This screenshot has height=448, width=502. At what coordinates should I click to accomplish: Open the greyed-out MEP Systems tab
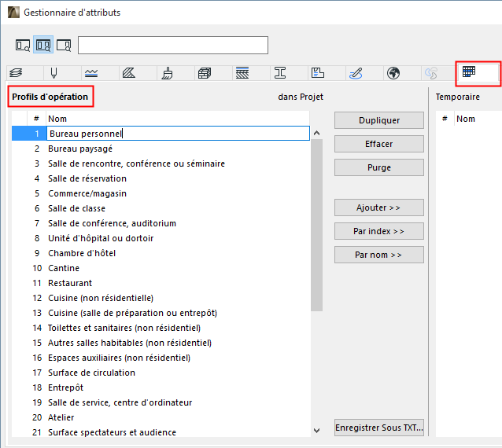coord(439,73)
